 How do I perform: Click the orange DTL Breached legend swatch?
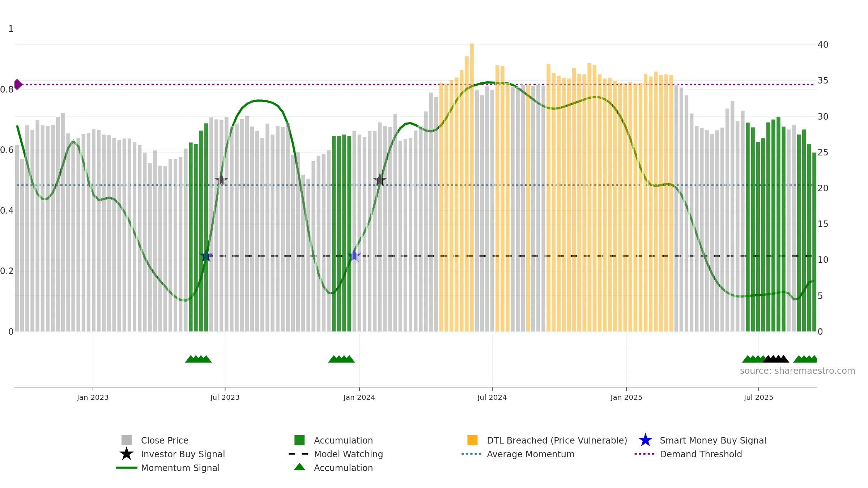point(472,440)
